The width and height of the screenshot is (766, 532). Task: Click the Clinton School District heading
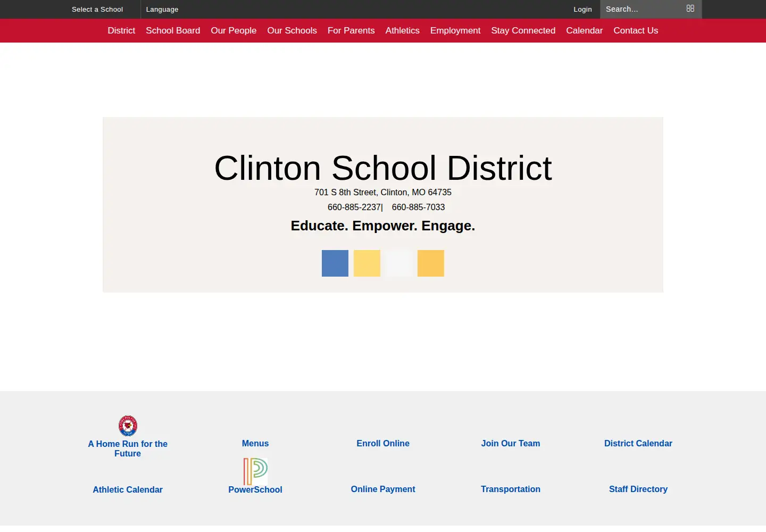tap(383, 168)
